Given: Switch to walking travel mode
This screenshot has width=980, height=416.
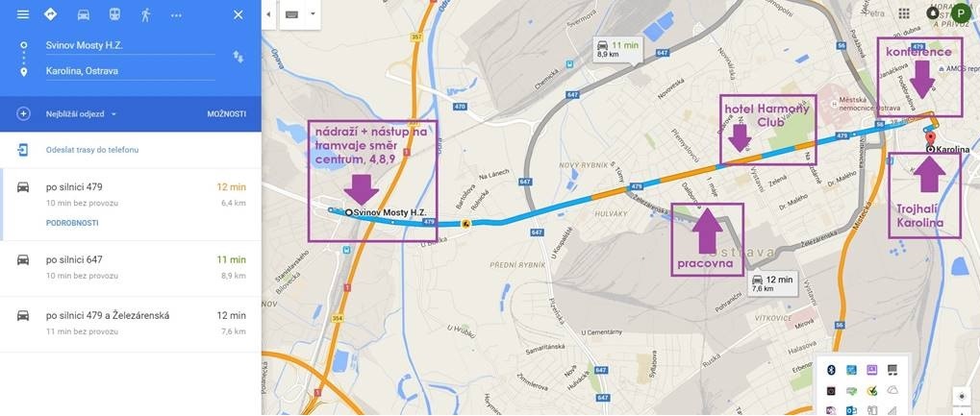Looking at the screenshot, I should (145, 14).
